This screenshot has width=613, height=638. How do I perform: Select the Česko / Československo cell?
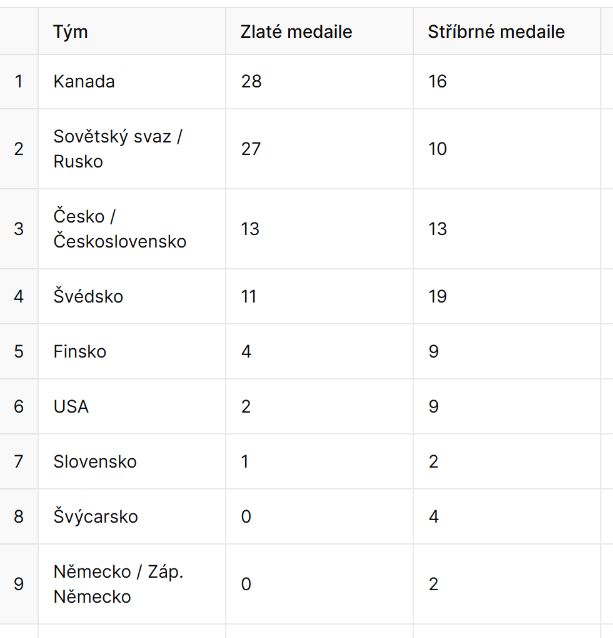132,229
